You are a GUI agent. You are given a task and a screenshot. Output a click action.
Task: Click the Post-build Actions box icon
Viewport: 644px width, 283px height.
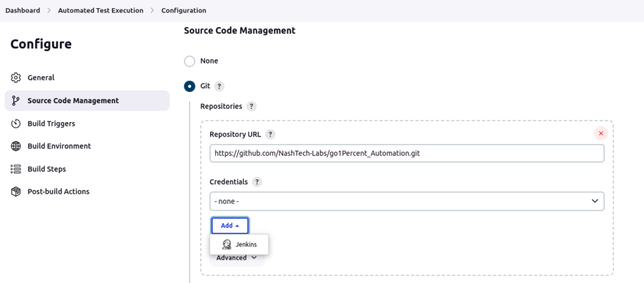[x=16, y=192]
